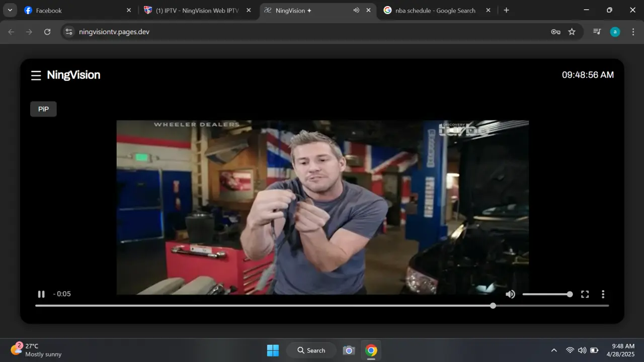Bookmark this page with the star icon
Image resolution: width=644 pixels, height=362 pixels.
coord(572,32)
